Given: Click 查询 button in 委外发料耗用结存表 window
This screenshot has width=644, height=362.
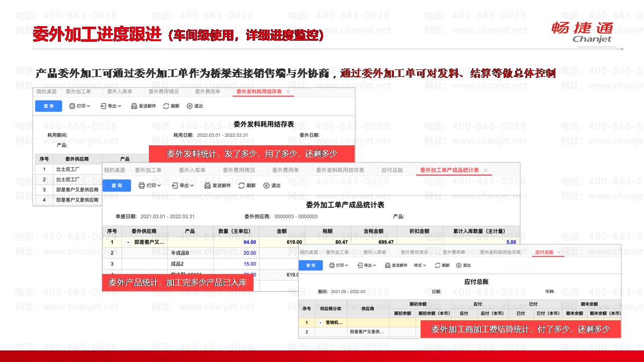Looking at the screenshot, I should pyautogui.click(x=48, y=106).
